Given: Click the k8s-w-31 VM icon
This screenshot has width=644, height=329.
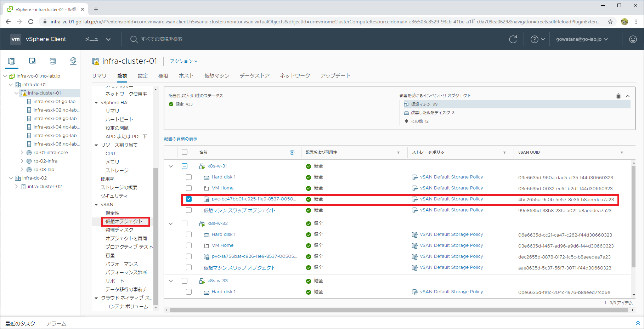Looking at the screenshot, I should click(x=202, y=166).
